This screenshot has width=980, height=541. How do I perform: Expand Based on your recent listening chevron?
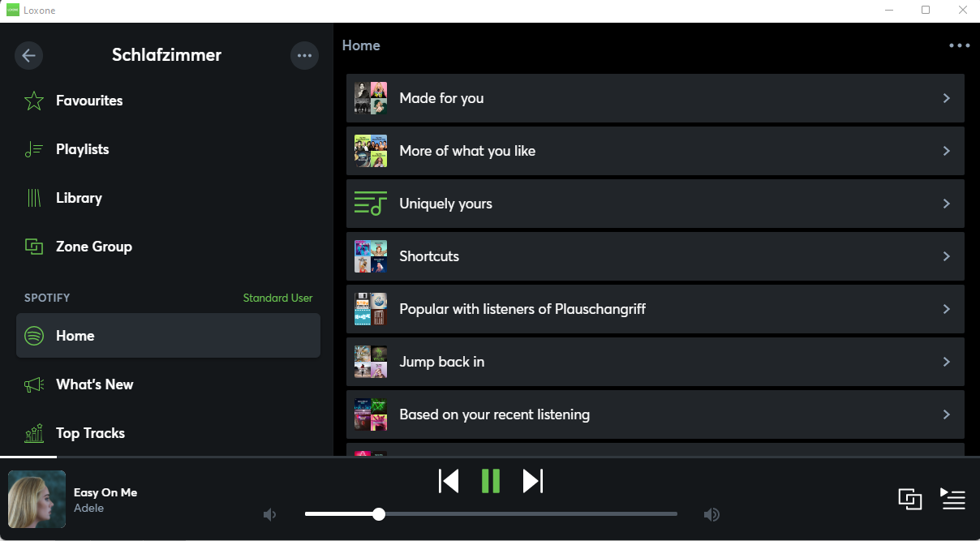(x=946, y=414)
